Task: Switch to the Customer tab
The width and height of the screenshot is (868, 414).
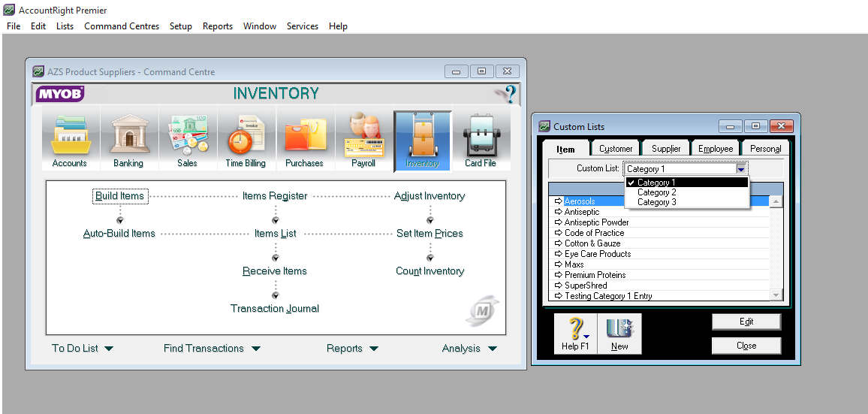Action: coord(616,149)
